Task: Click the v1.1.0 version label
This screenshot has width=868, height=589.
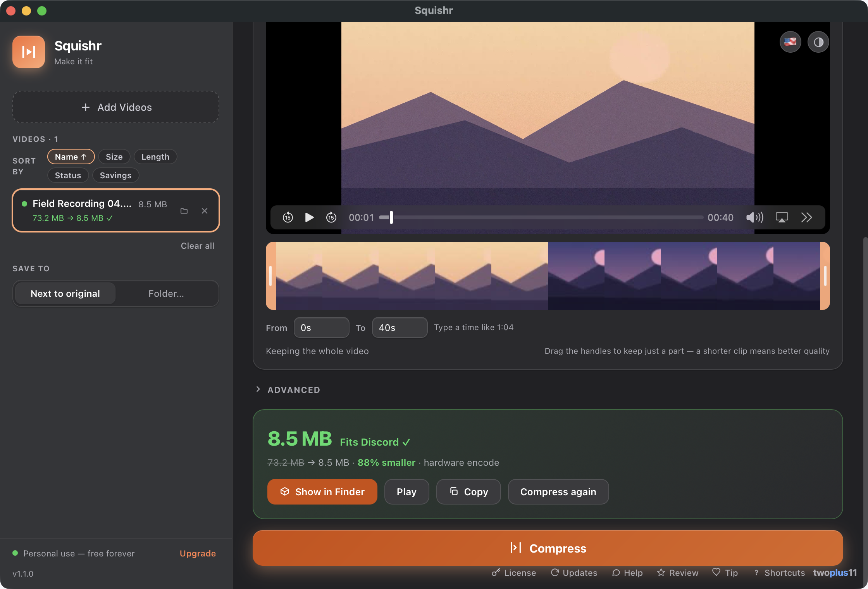Action: (x=23, y=573)
